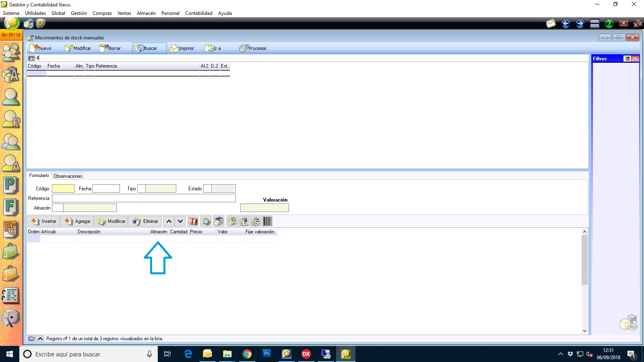Open the 'FC' document sidebar icon
644x362 pixels.
[11, 230]
